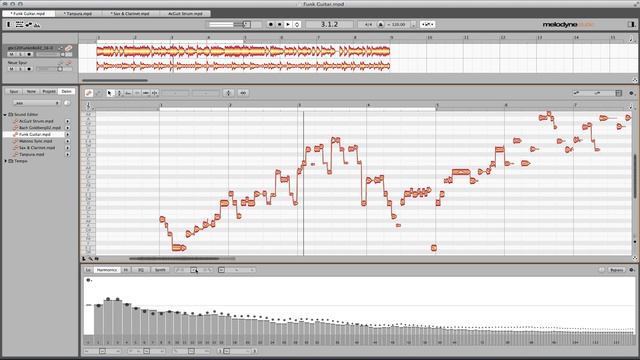Click the clef icon left of note editor ruler

tap(88, 106)
